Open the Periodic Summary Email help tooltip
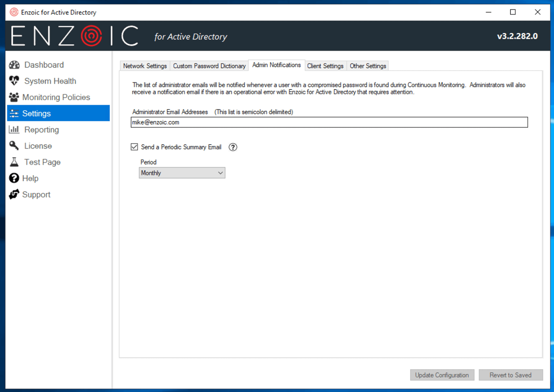Screen dimensions: 554x392 point(233,147)
